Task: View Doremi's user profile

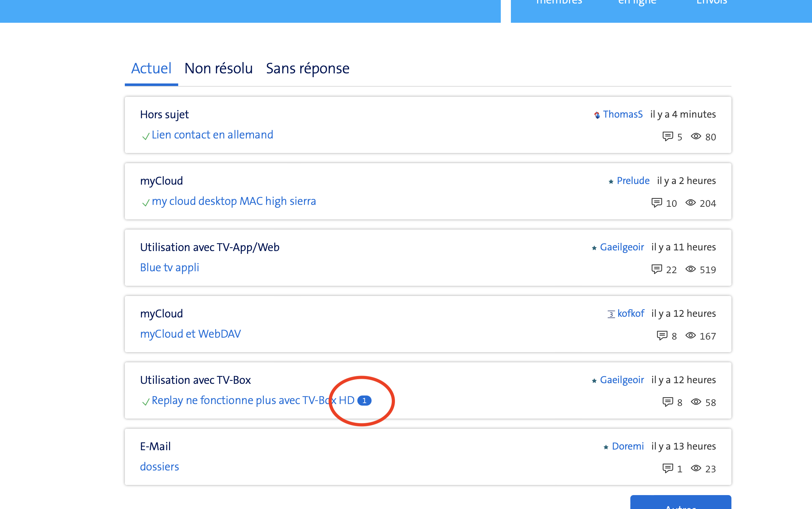Action: coord(627,446)
